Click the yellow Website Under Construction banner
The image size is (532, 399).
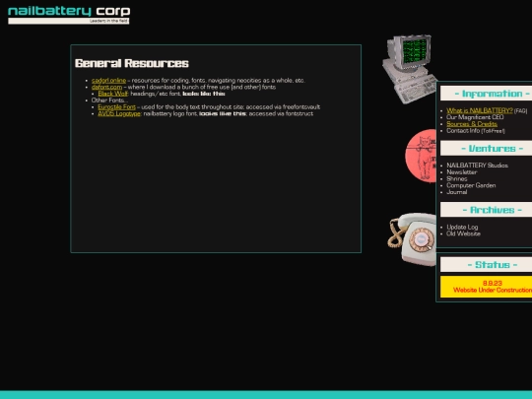486,287
